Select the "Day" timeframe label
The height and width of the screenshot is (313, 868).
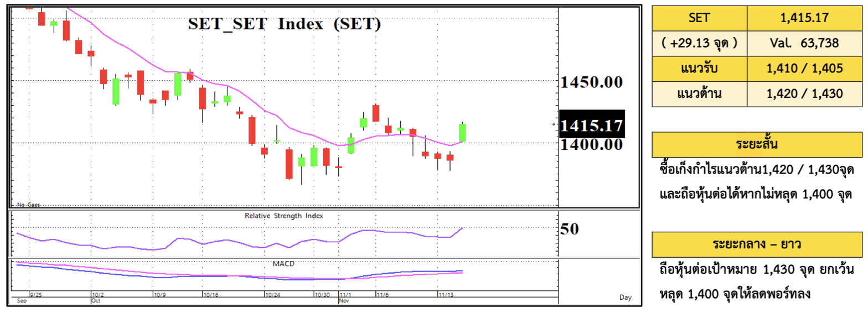point(625,298)
